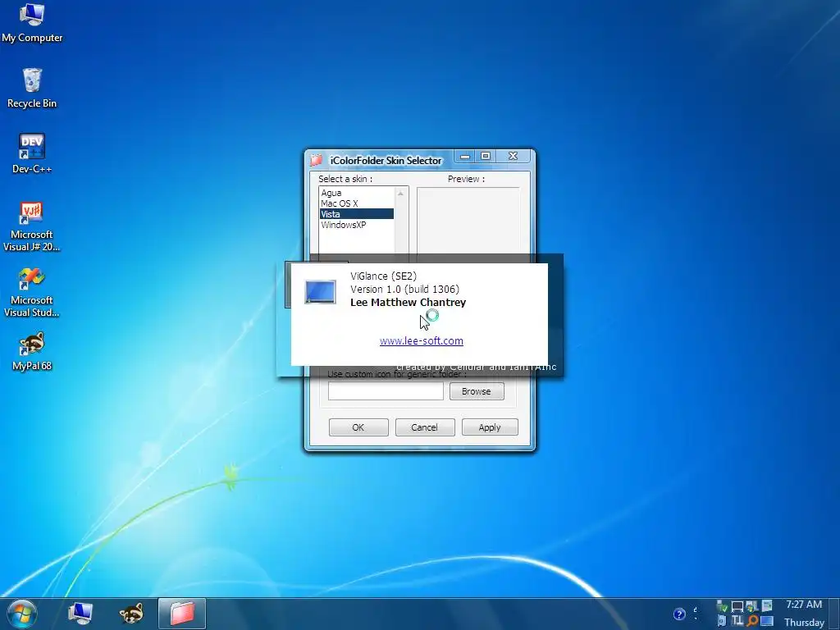Open the Windows Start orb

[x=21, y=614]
